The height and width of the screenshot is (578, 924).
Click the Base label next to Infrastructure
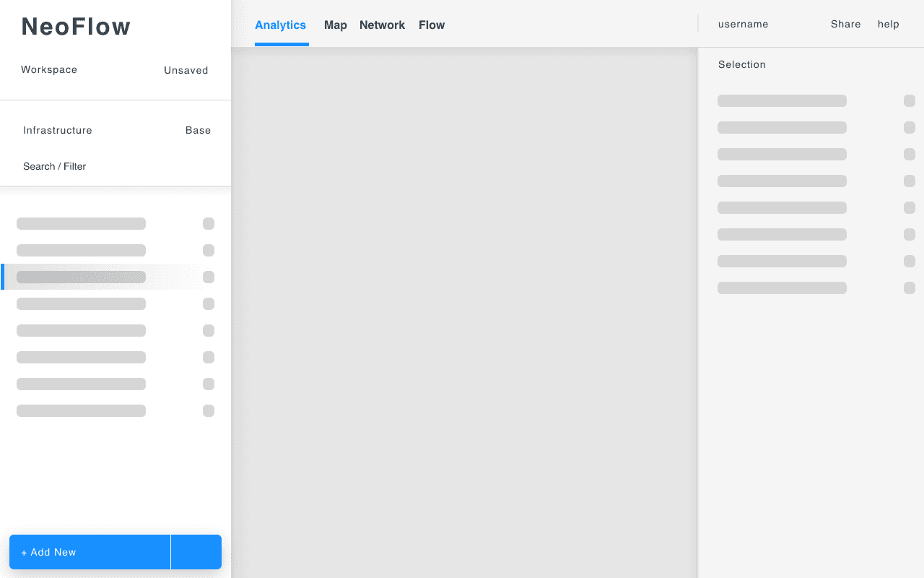click(198, 131)
